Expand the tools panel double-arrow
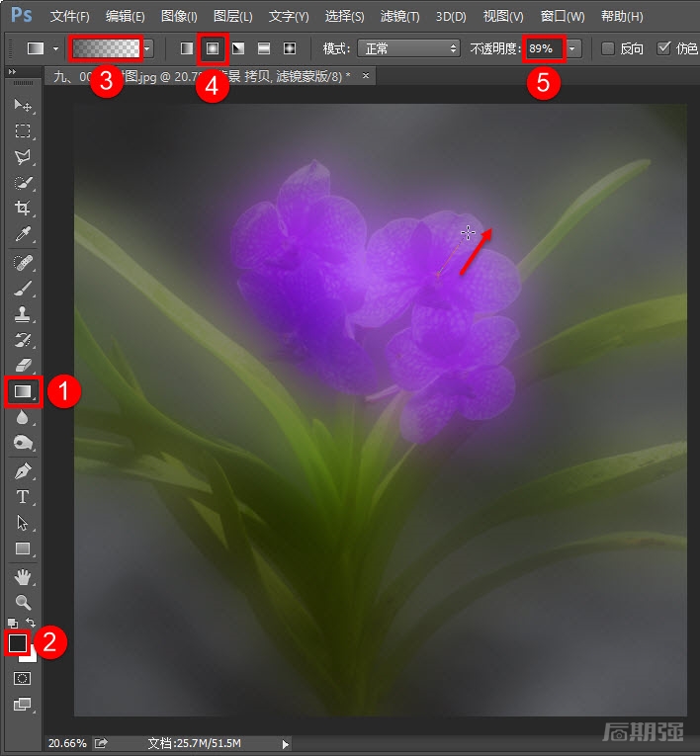The width and height of the screenshot is (700, 756). point(13,72)
